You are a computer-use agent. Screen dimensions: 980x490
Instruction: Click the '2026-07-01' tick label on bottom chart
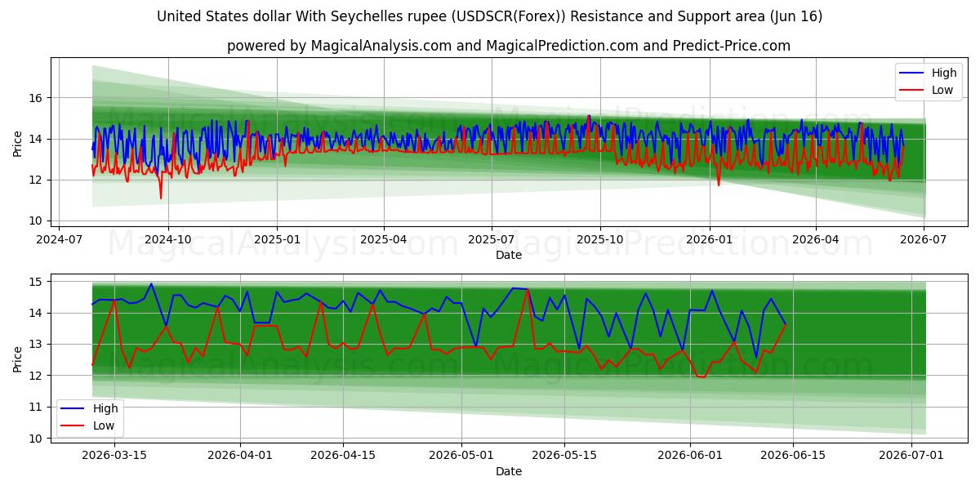912,457
